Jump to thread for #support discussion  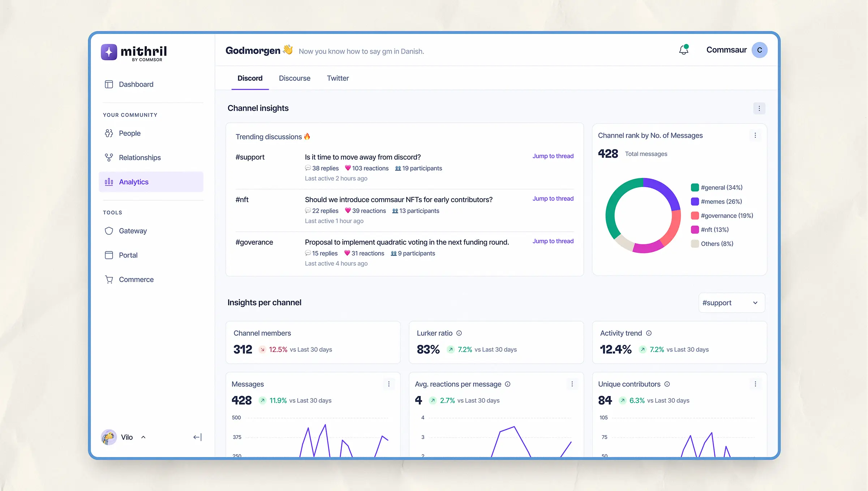[x=553, y=156]
